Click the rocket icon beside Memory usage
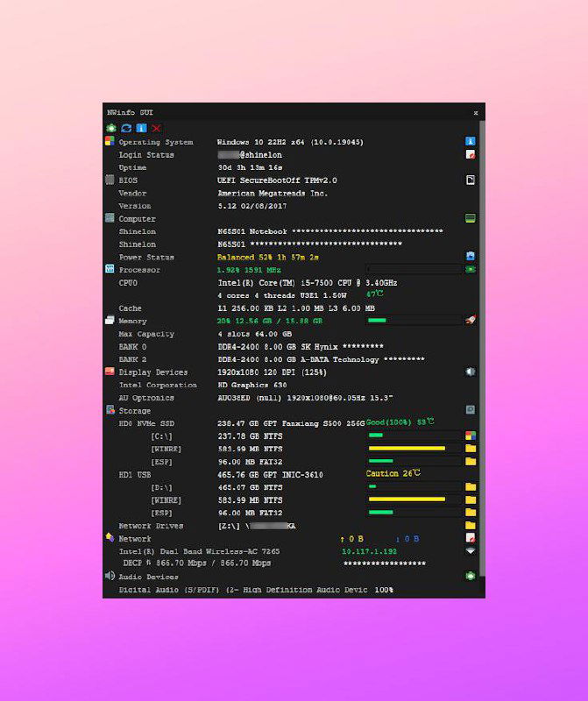Screen dimensions: 588x701 471,321
